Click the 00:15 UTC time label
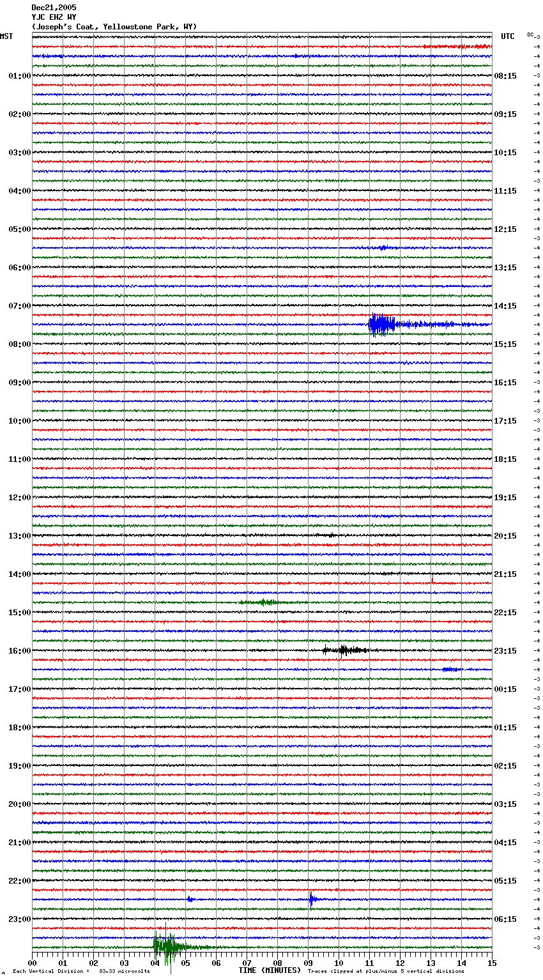Image resolution: width=543 pixels, height=980 pixels. 505,689
